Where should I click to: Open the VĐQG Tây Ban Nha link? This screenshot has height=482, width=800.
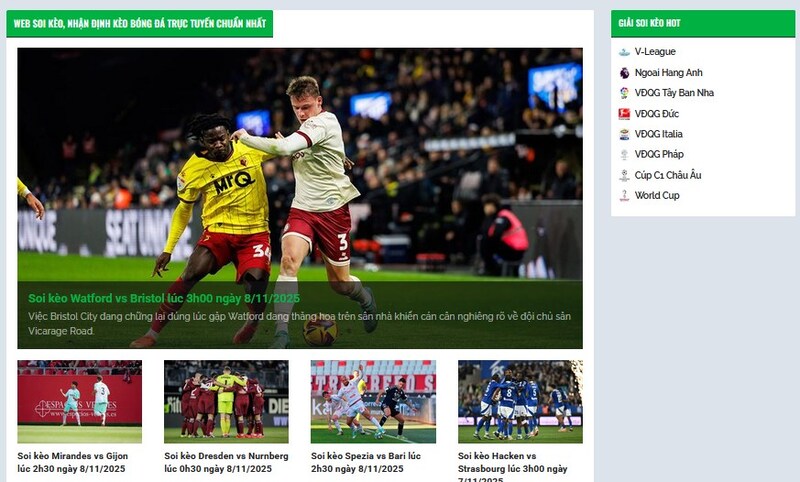coord(674,93)
